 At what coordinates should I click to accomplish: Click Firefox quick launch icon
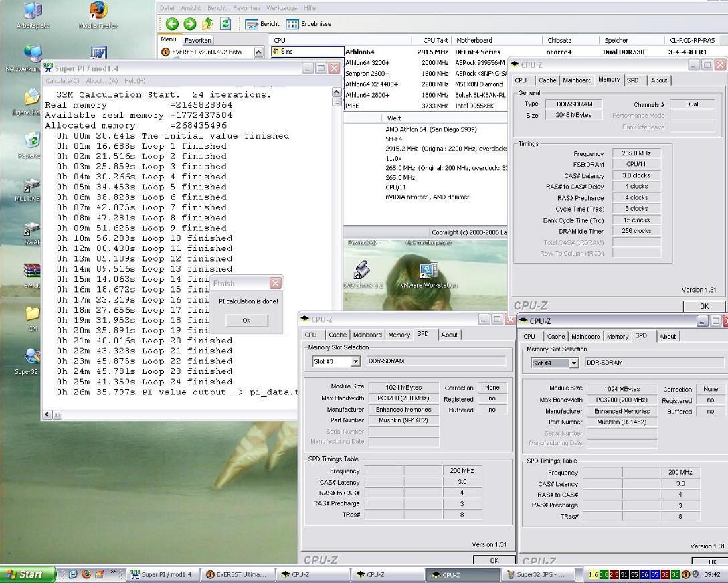coord(86,574)
